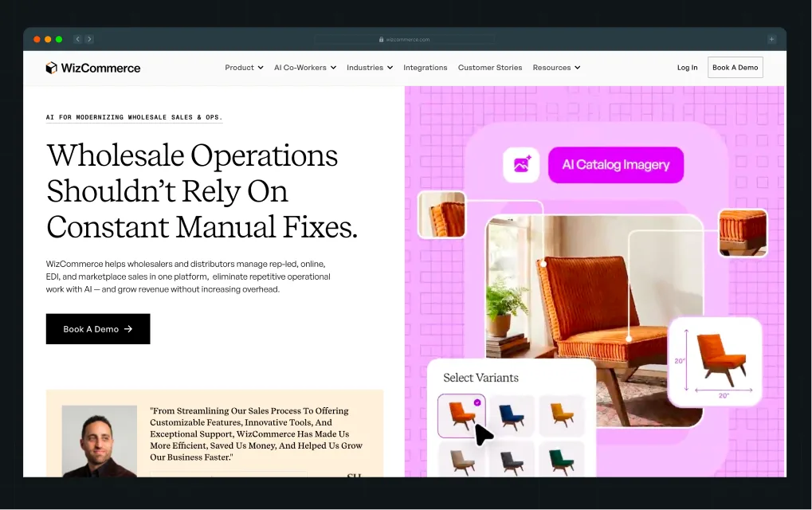Image resolution: width=812 pixels, height=510 pixels.
Task: Click the seat cushion detail thumbnail
Action: [743, 233]
